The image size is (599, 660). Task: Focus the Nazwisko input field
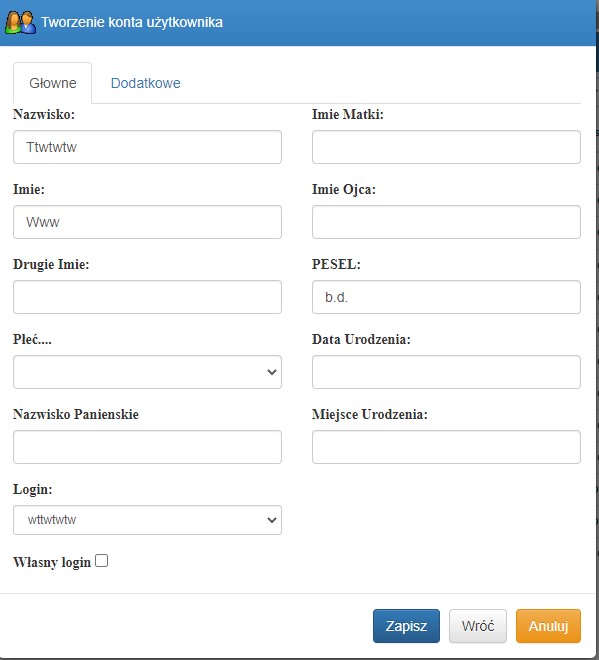click(147, 147)
